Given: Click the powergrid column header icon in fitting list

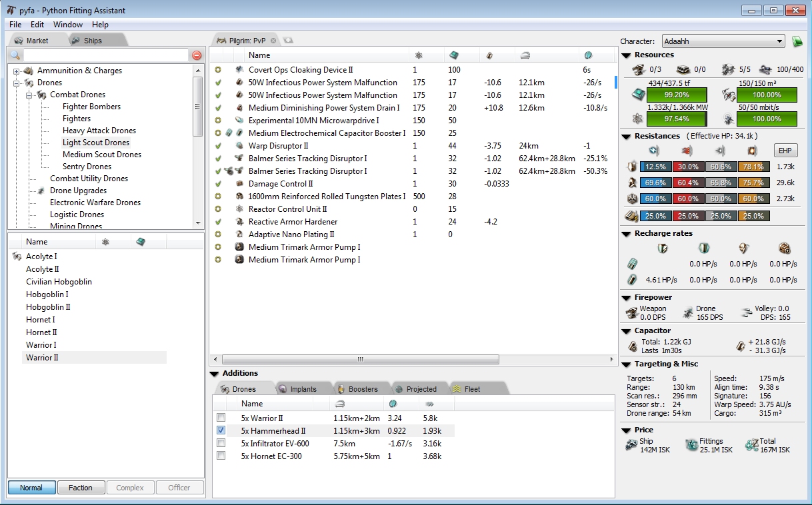Looking at the screenshot, I should tap(419, 55).
